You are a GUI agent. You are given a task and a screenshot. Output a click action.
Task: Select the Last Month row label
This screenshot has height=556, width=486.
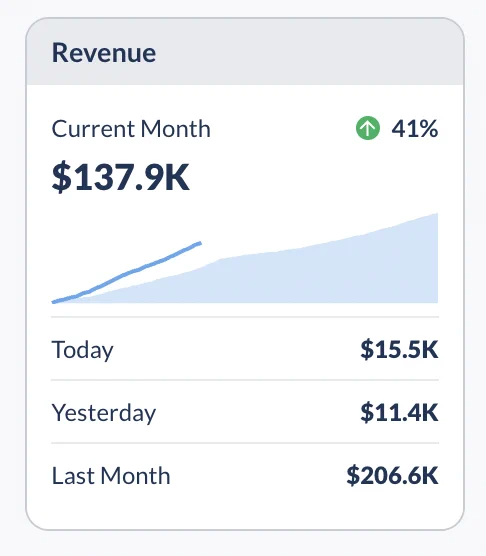111,476
